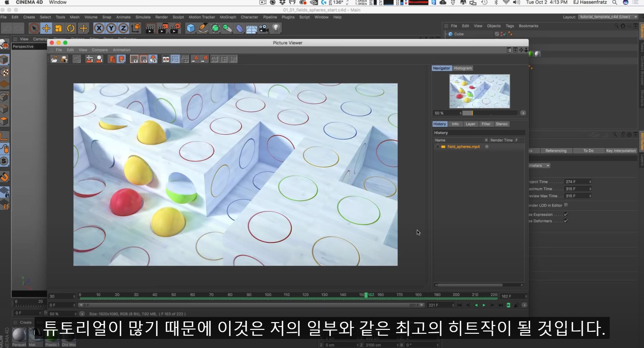Switch to the Info tab
The width and height of the screenshot is (644, 348).
pyautogui.click(x=455, y=124)
